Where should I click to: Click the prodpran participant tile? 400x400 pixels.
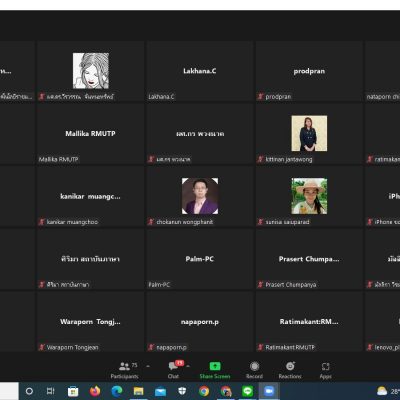(309, 71)
